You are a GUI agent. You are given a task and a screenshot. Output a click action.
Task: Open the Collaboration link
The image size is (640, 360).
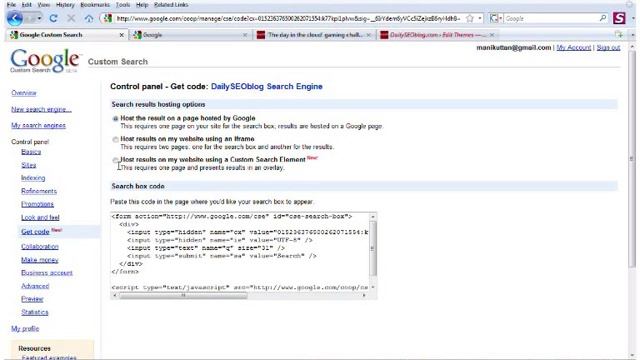pos(40,247)
